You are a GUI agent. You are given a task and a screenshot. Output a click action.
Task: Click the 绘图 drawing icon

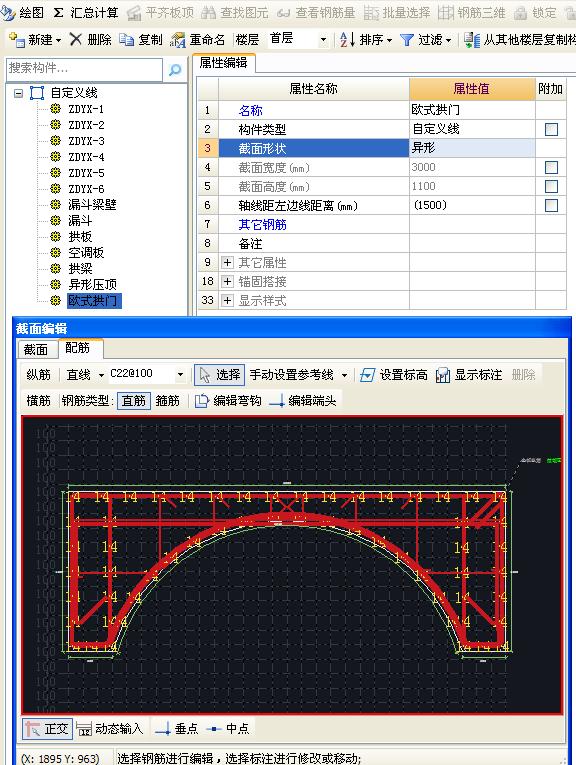(8, 13)
